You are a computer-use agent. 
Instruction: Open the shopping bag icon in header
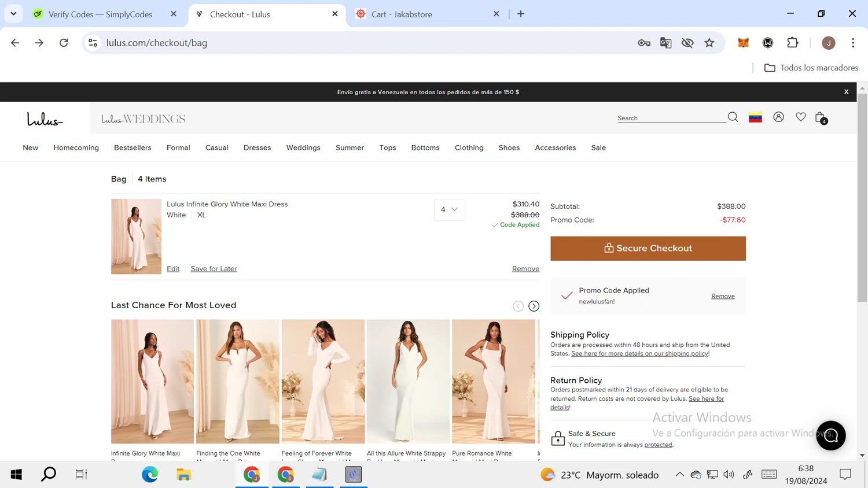820,118
